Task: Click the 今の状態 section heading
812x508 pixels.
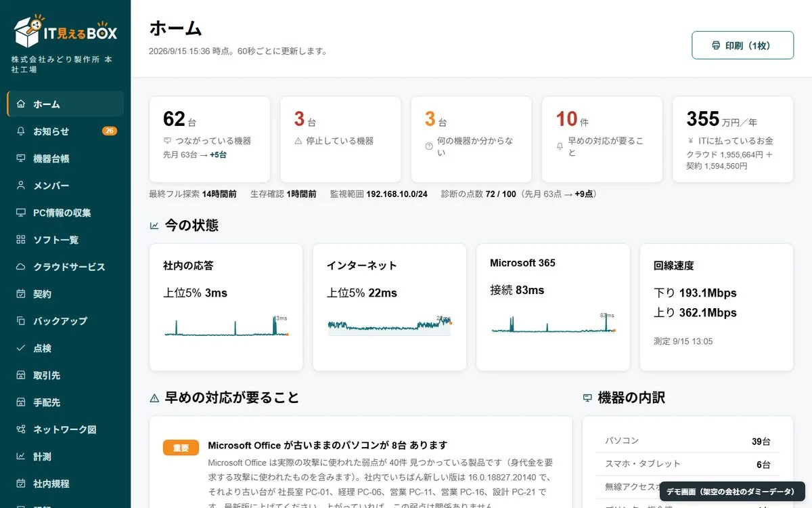Action: [x=191, y=226]
